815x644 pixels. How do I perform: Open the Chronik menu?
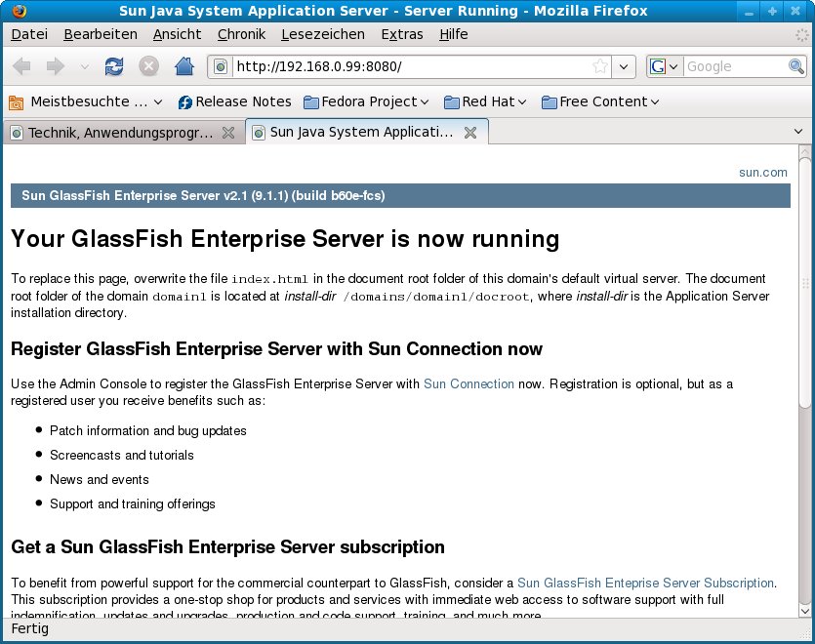point(241,34)
